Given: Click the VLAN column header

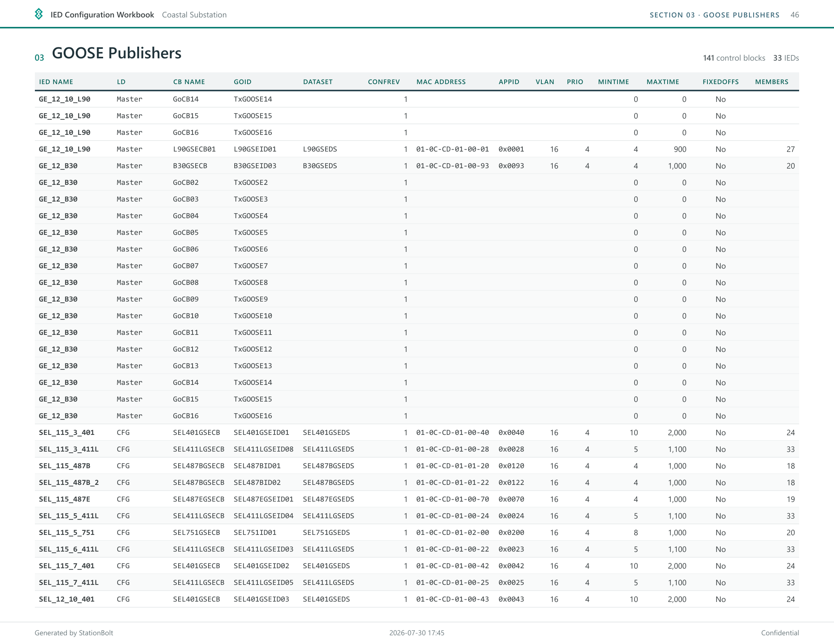Looking at the screenshot, I should [x=545, y=82].
